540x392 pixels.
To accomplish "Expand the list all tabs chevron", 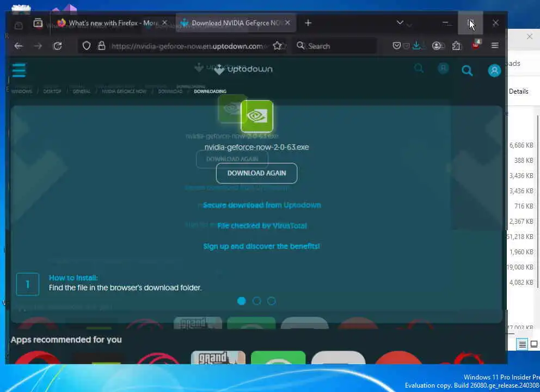I will tap(400, 23).
